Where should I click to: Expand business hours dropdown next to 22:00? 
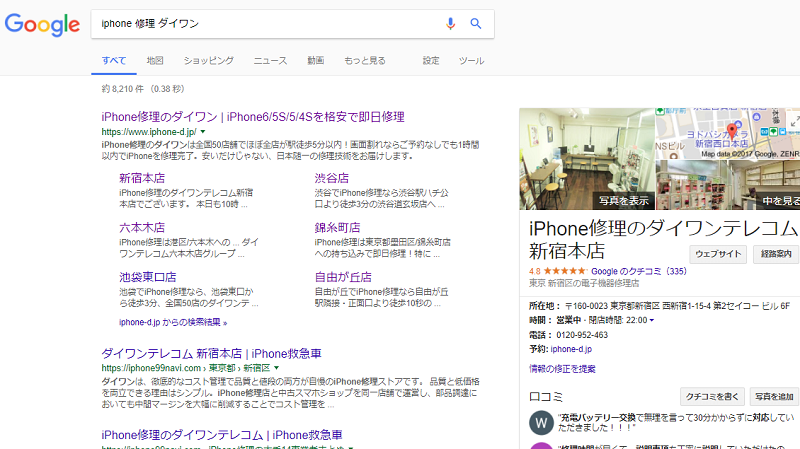coord(652,320)
